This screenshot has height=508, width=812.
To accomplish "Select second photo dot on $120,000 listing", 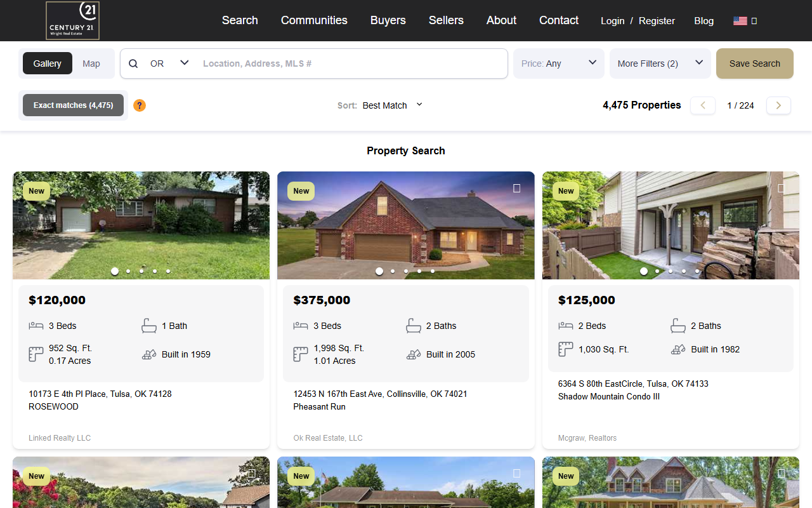I will tap(128, 271).
